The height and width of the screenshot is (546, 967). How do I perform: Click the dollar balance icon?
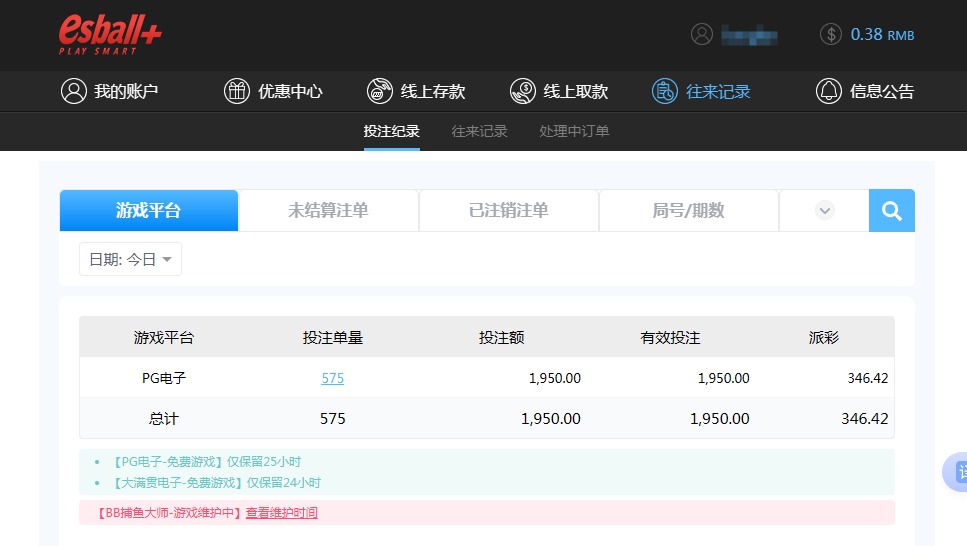[x=831, y=34]
